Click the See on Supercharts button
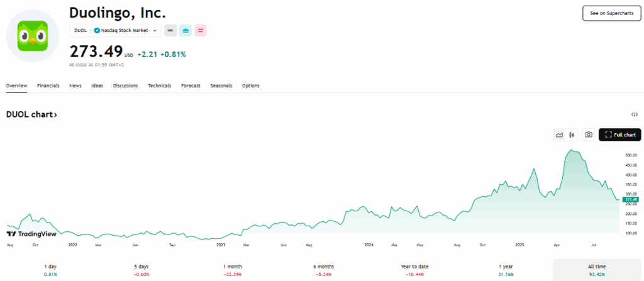The height and width of the screenshot is (281, 644). coord(611,14)
